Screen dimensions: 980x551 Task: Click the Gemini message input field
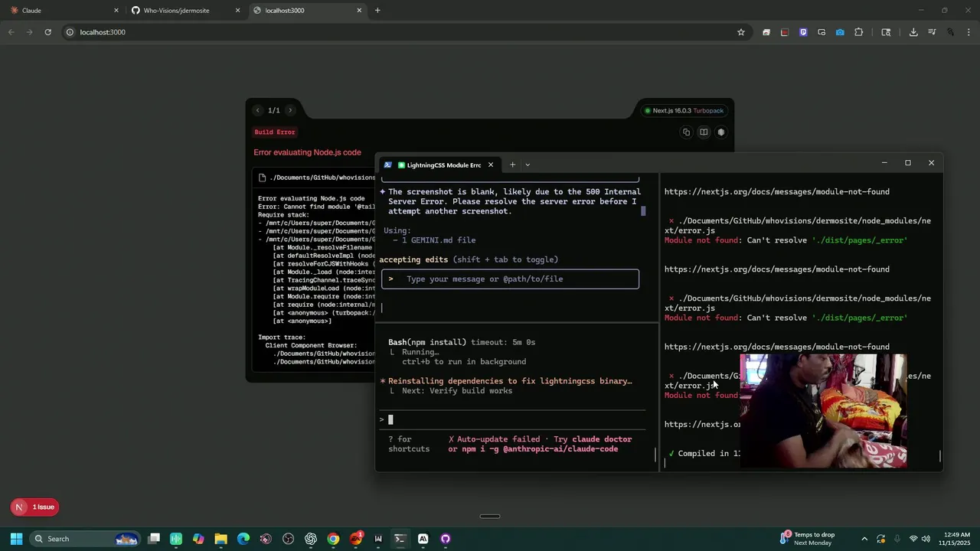pyautogui.click(x=510, y=279)
